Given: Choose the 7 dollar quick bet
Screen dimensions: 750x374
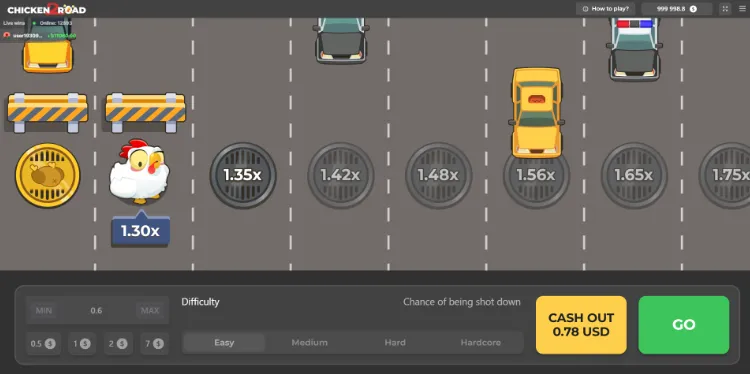Looking at the screenshot, I should click(154, 343).
